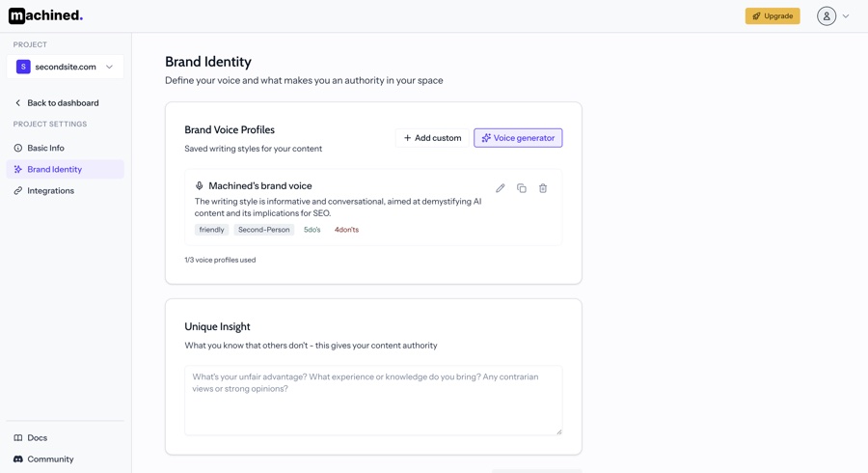Click the textarea resize handle
Screen dimensions: 868x473
(558, 431)
